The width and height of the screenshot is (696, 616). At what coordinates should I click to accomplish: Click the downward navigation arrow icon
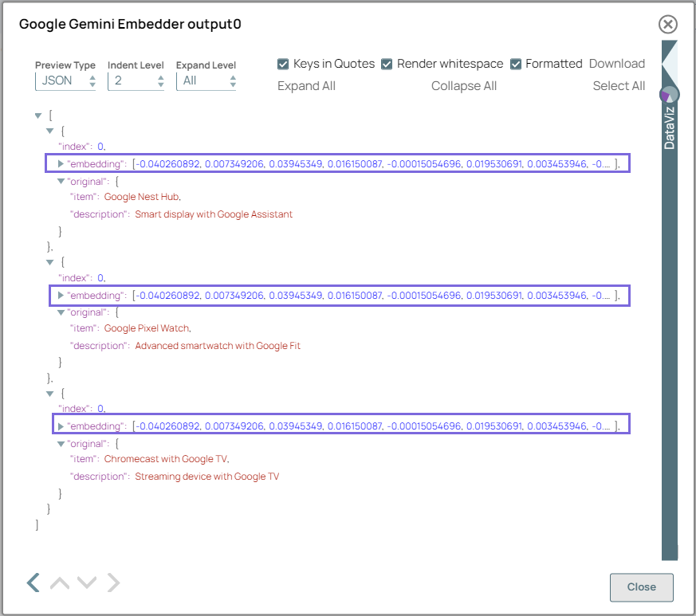tap(86, 583)
